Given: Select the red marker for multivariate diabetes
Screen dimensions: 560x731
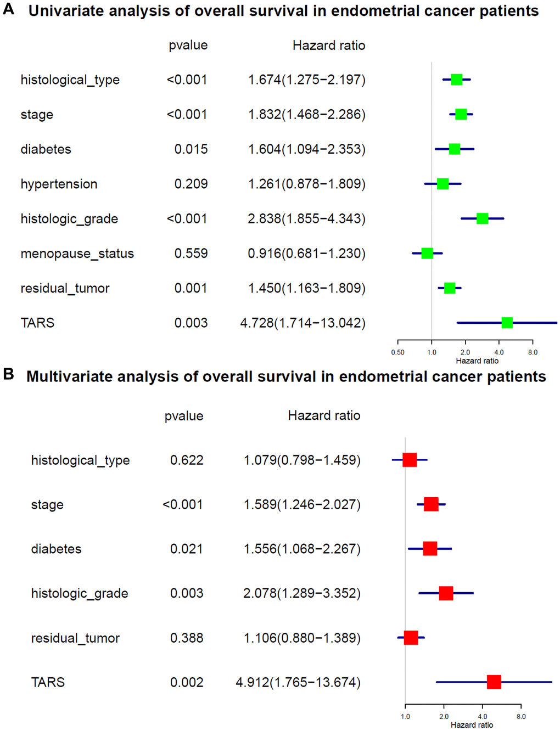Looking at the screenshot, I should [x=430, y=549].
